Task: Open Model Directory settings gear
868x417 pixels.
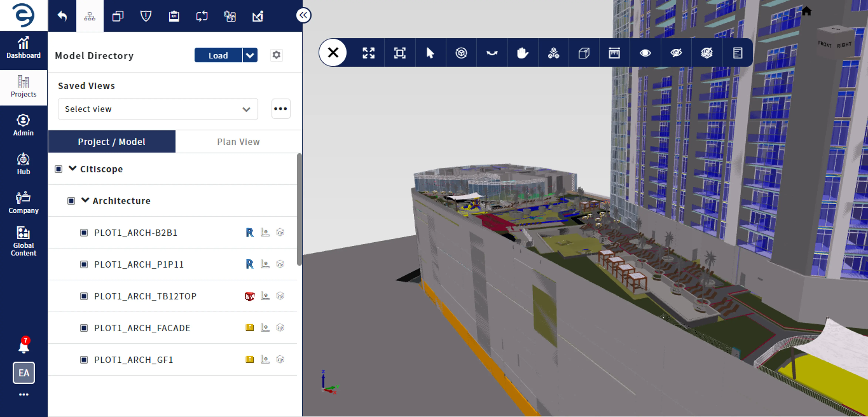Action: (x=276, y=55)
